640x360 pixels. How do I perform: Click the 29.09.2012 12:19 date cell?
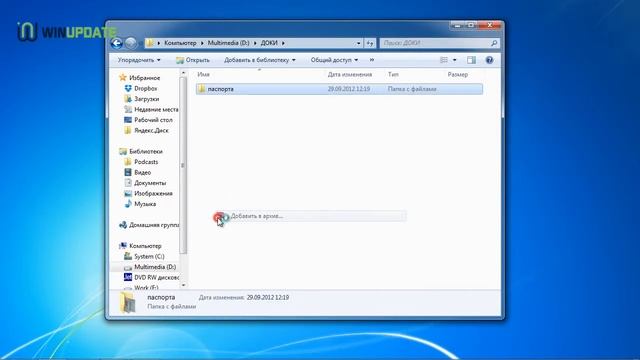[349, 89]
